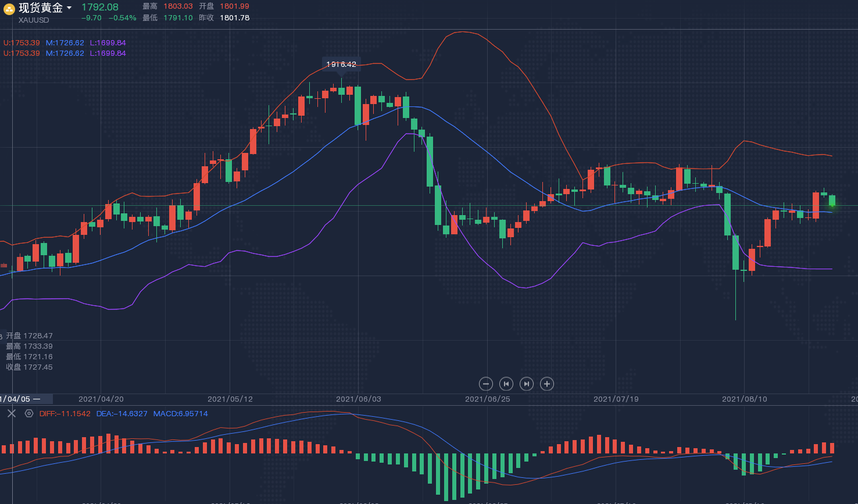Select the 2021/07/19 date on the time axis
This screenshot has height=504, width=858.
coord(616,399)
